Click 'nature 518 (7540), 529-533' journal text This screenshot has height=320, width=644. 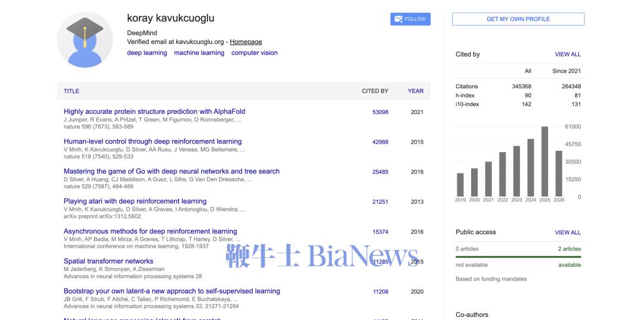(98, 157)
